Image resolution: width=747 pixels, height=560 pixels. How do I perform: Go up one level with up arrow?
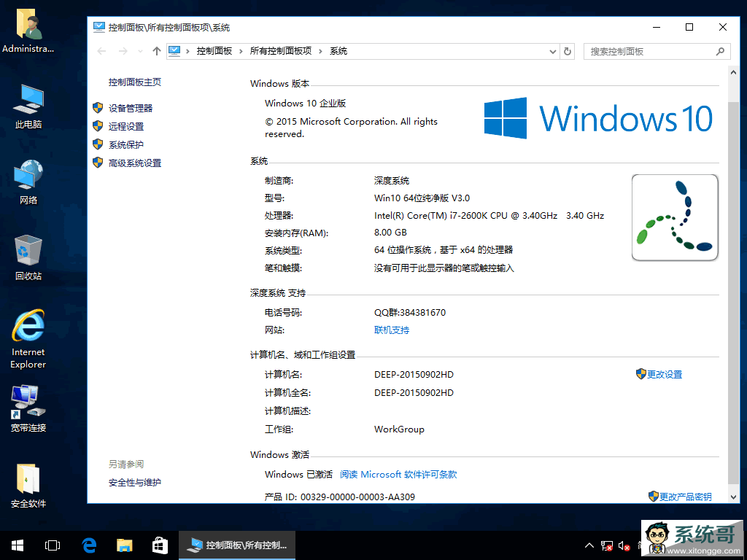[x=157, y=51]
